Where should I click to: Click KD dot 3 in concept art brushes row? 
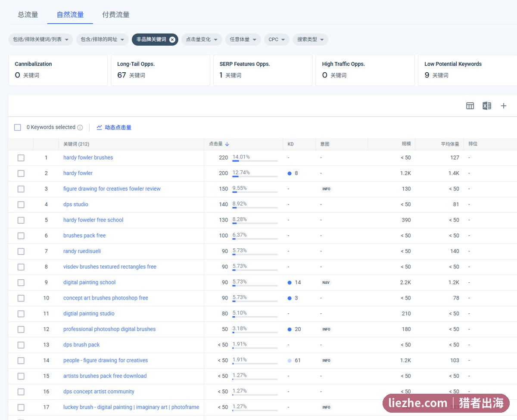[290, 298]
